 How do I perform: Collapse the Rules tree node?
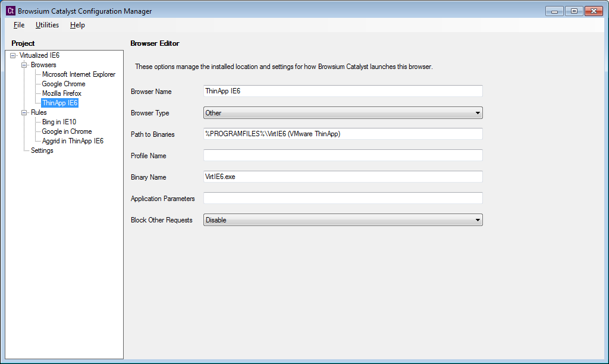24,112
